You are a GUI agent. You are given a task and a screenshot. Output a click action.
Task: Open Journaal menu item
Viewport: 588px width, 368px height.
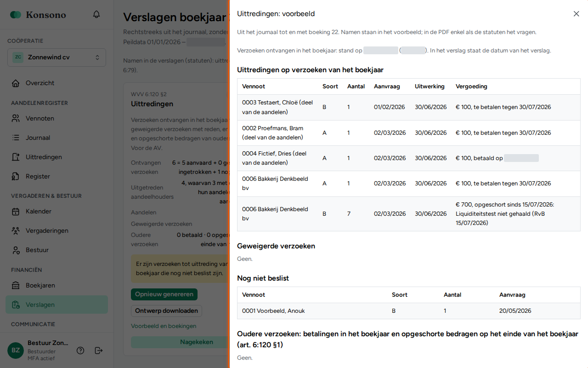pos(57,138)
